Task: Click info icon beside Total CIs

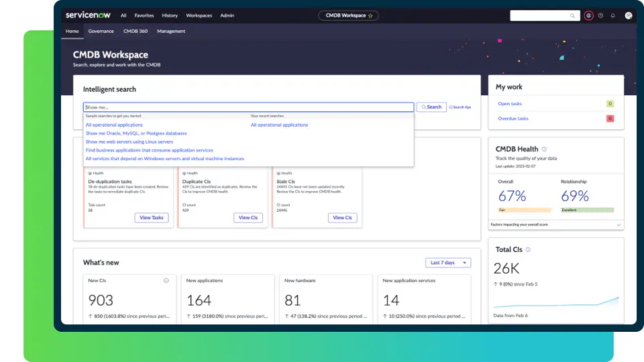Action: pos(528,249)
